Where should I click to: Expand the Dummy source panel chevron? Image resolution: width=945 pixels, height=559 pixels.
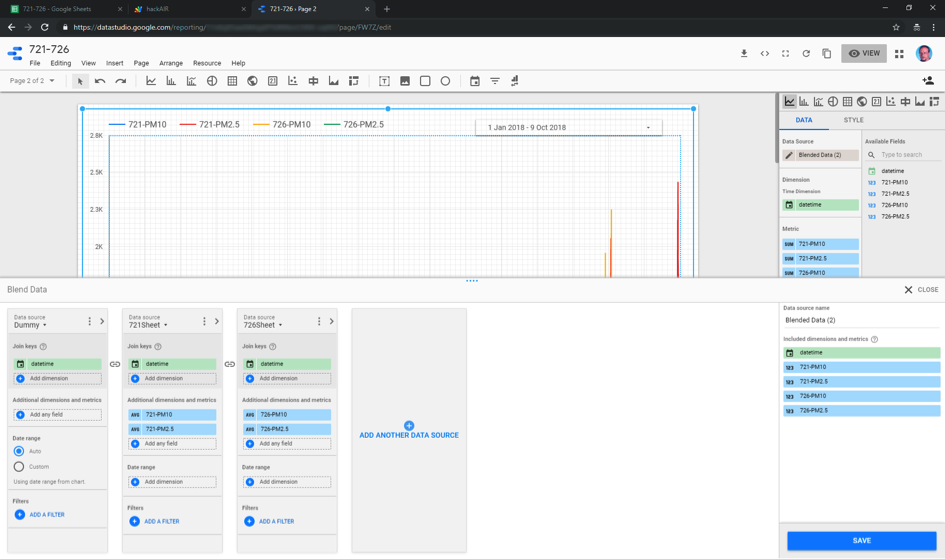click(102, 322)
